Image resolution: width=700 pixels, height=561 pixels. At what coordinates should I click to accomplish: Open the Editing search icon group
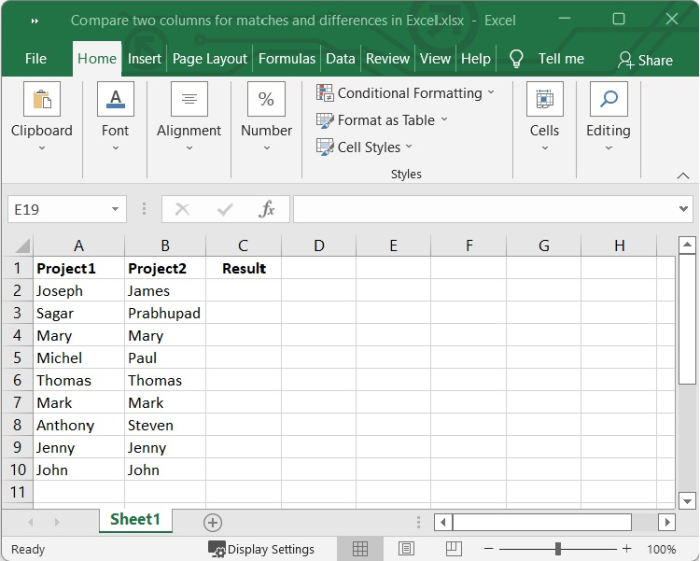608,100
